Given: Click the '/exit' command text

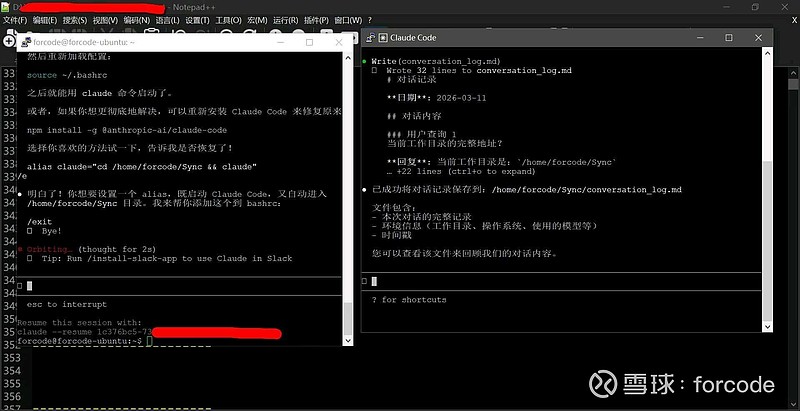Looking at the screenshot, I should click(39, 222).
